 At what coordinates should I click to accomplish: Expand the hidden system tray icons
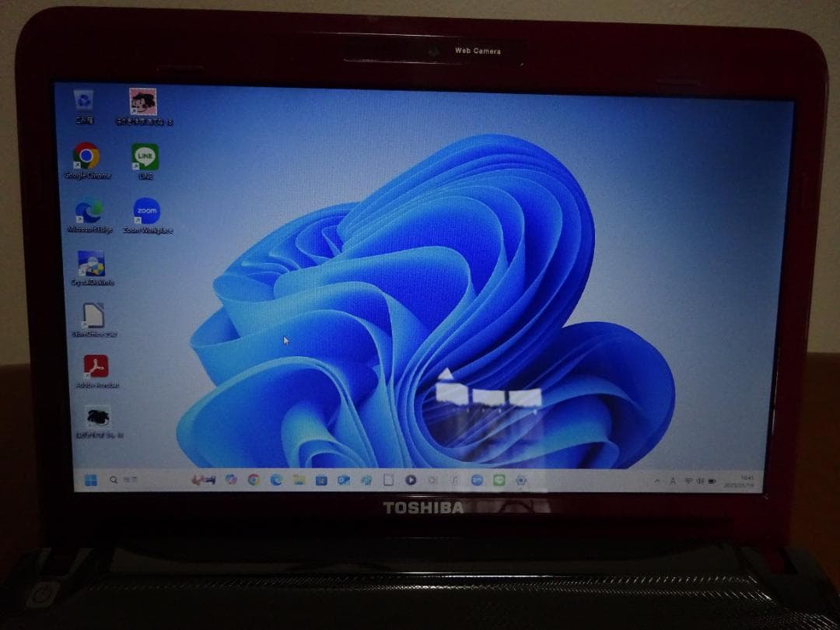[658, 480]
